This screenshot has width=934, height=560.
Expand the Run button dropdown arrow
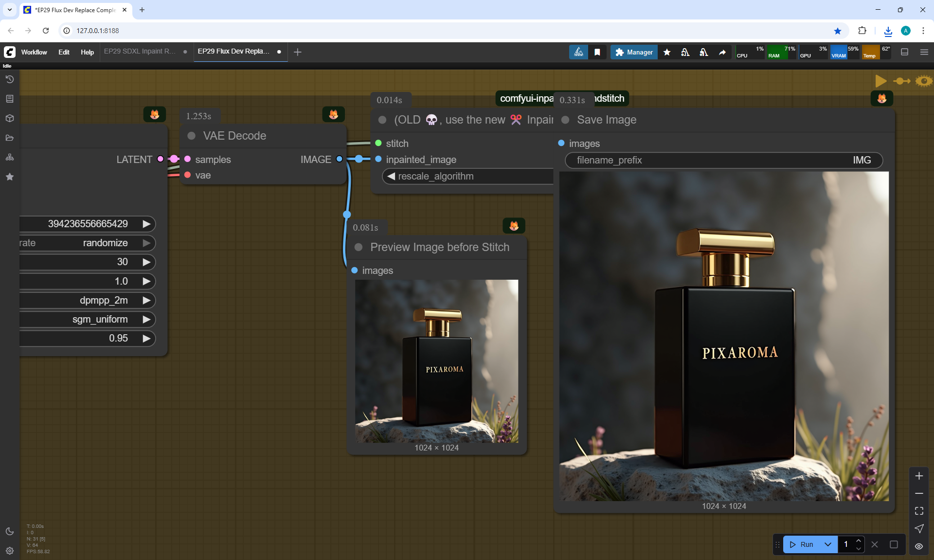point(828,544)
